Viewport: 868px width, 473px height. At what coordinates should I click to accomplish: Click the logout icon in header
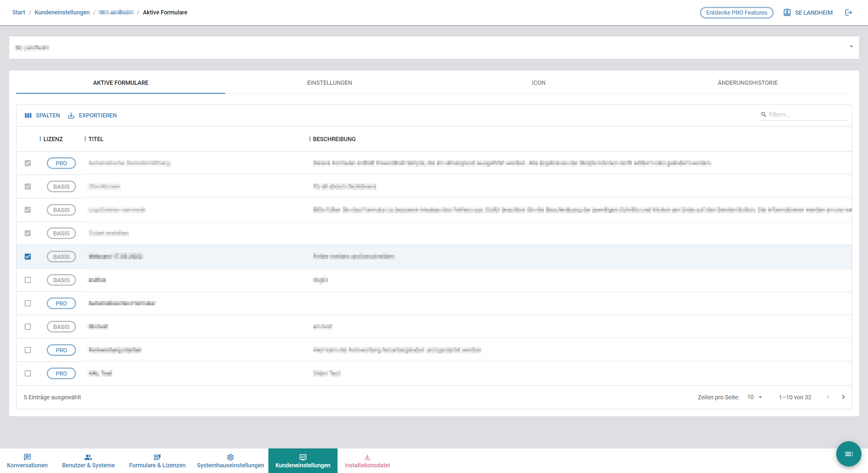(x=849, y=13)
